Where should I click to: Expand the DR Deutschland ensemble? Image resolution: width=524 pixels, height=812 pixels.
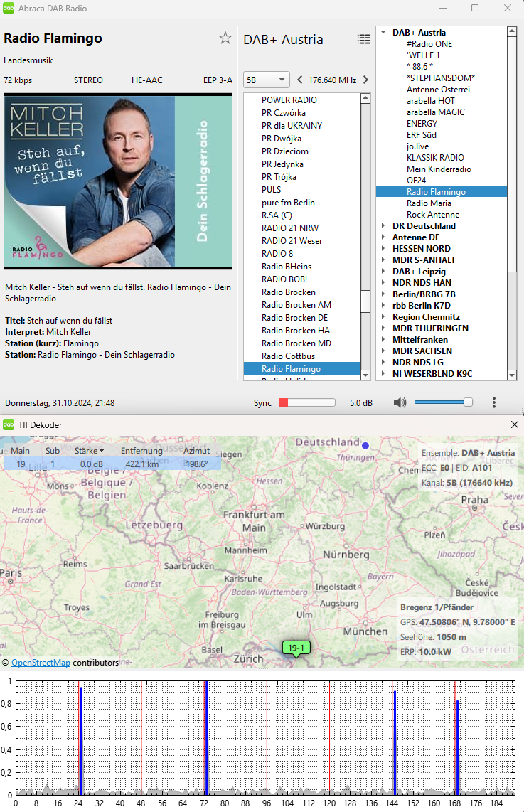click(383, 226)
